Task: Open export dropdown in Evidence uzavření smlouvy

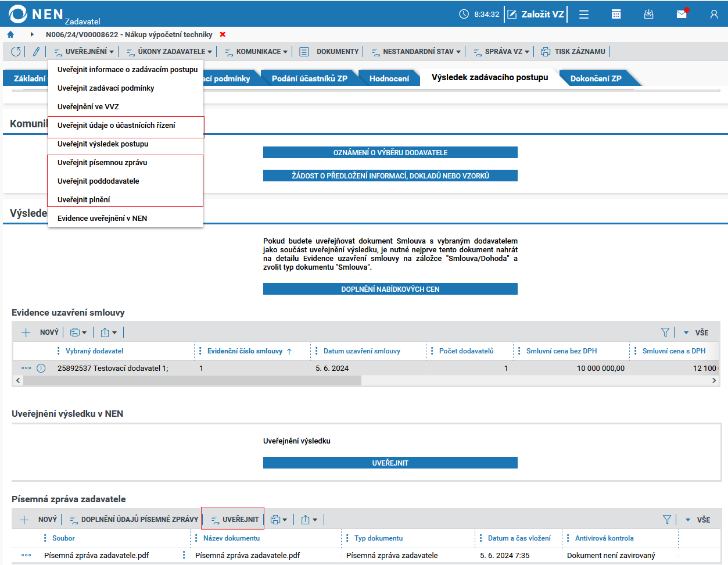Action: point(109,332)
